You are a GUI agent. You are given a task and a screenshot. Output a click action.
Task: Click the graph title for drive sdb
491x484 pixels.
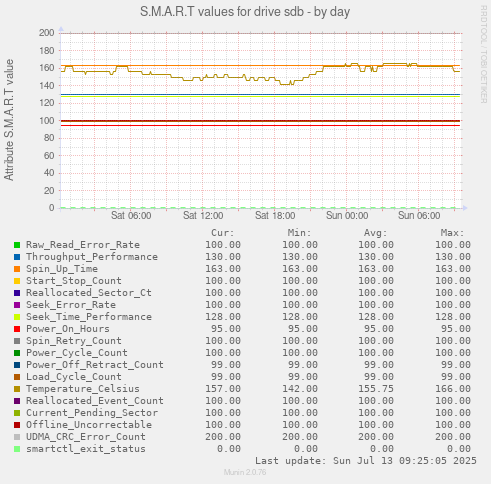pyautogui.click(x=245, y=12)
